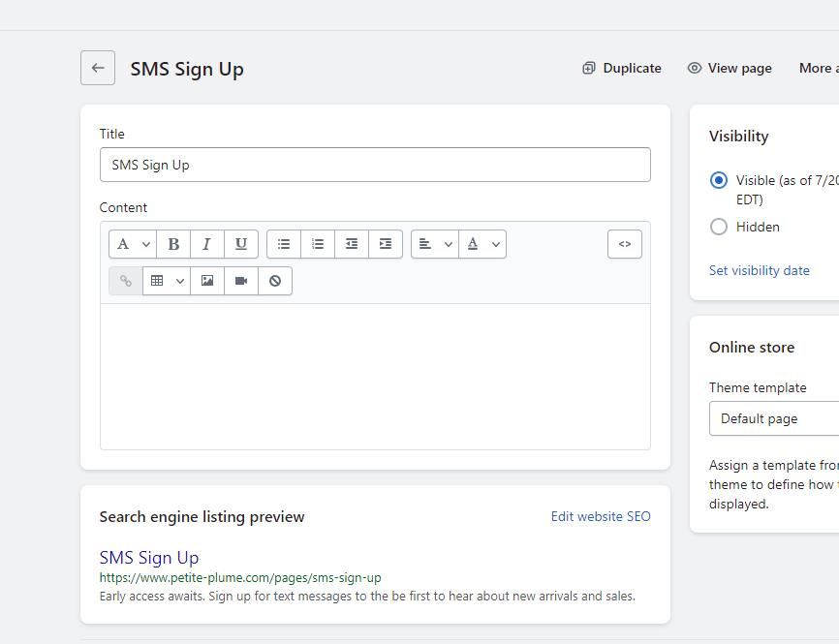
Task: Show HTML source view
Action: (x=625, y=244)
